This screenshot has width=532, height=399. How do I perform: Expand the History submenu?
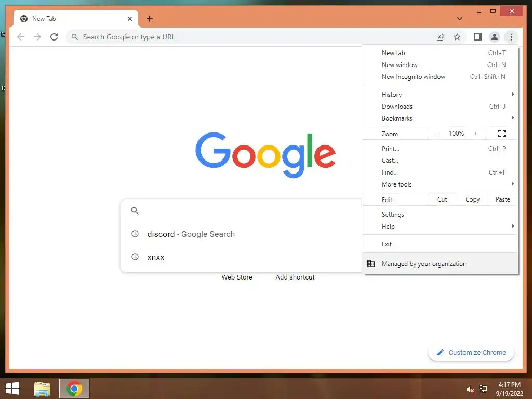pyautogui.click(x=440, y=95)
